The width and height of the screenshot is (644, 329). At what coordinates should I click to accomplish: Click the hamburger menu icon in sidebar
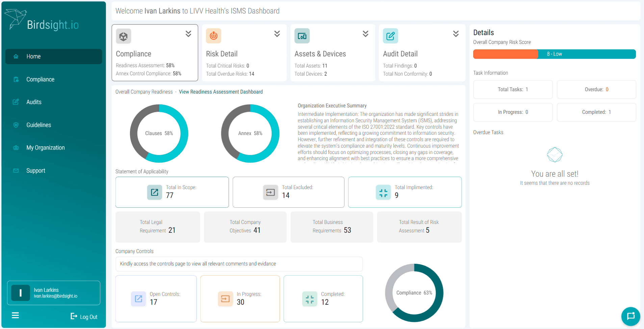tap(15, 315)
